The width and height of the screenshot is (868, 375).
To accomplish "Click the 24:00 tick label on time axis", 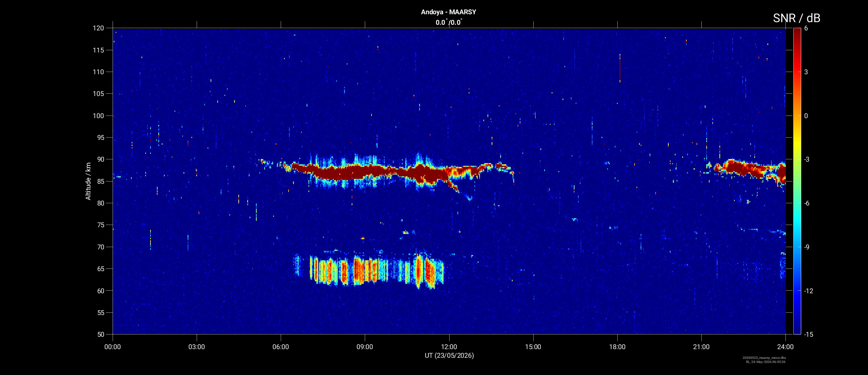I will (785, 347).
